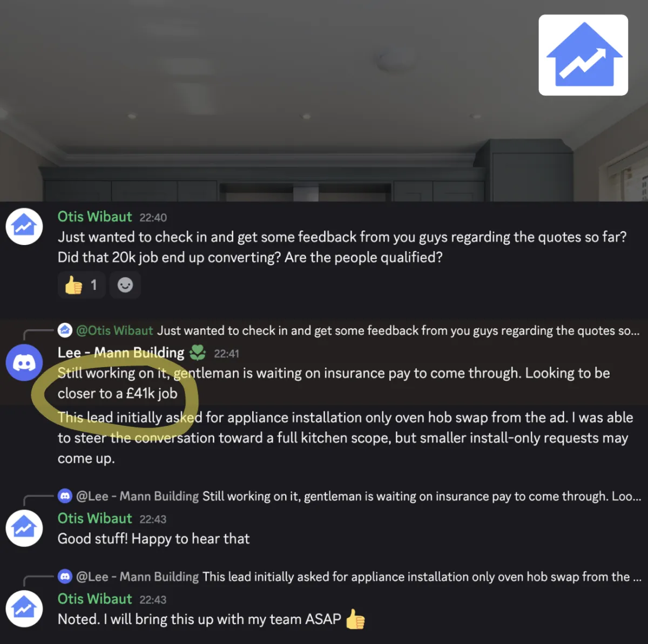Screen dimensions: 648x644
Task: Click Lee's Discord logo avatar
Action: [x=24, y=363]
